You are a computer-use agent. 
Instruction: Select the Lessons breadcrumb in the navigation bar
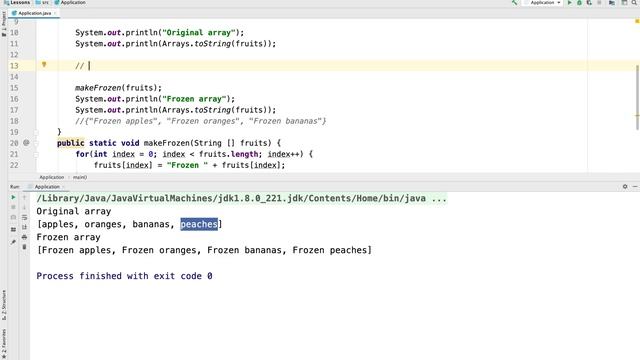coord(17,2)
